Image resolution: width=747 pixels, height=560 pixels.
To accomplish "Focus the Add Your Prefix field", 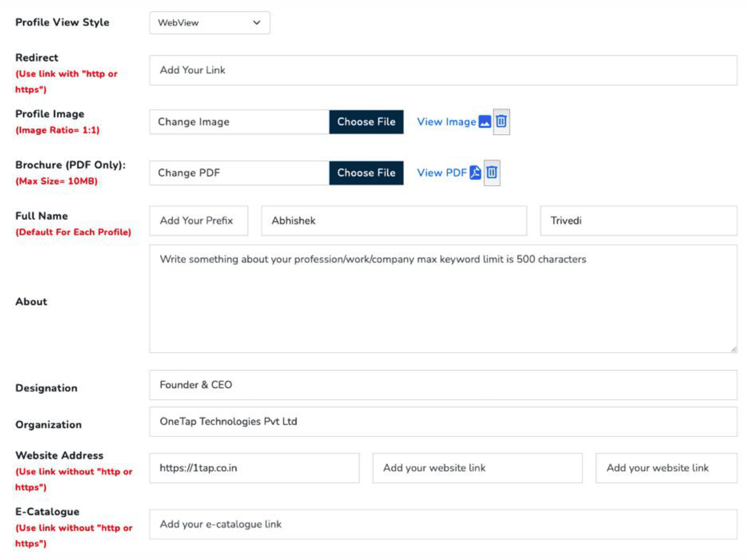I will (x=199, y=220).
